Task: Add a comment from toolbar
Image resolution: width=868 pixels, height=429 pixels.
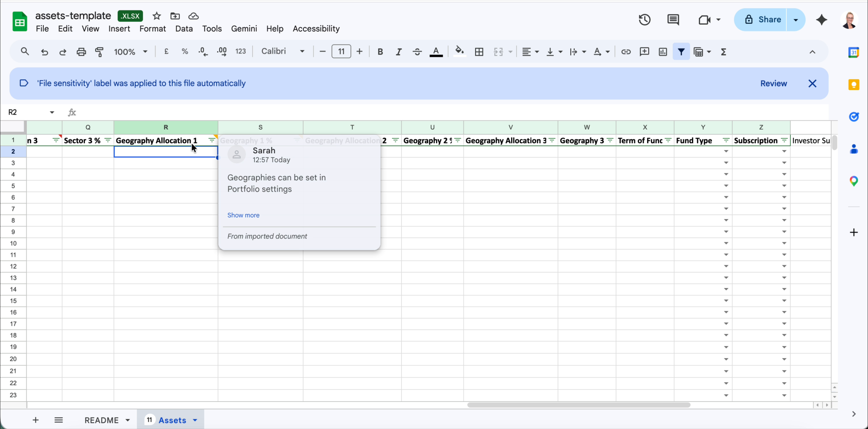Action: (644, 52)
